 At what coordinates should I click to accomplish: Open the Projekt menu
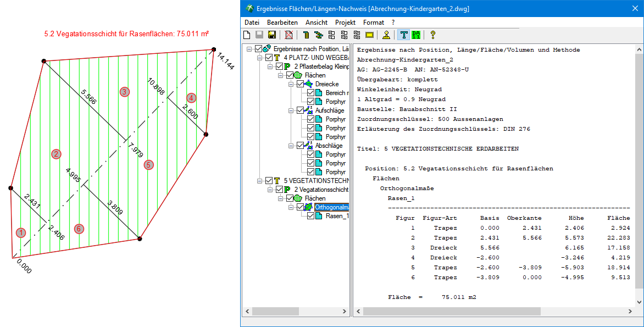345,23
